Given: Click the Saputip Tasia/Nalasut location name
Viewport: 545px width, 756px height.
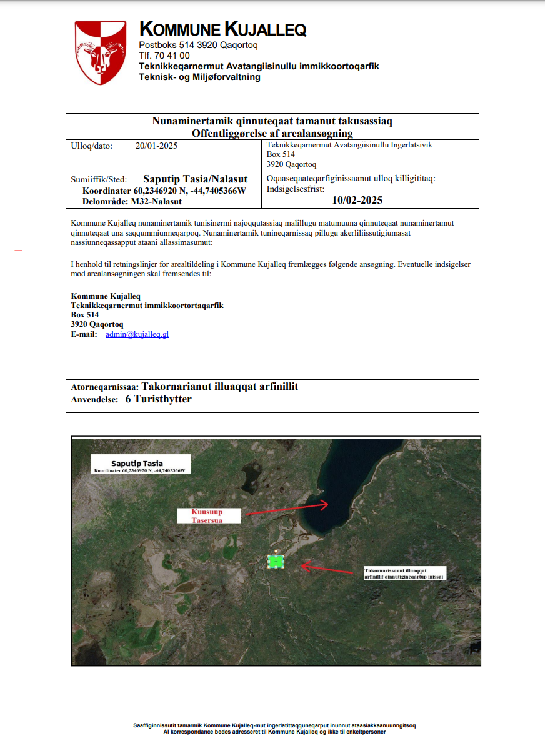Looking at the screenshot, I should [x=195, y=179].
